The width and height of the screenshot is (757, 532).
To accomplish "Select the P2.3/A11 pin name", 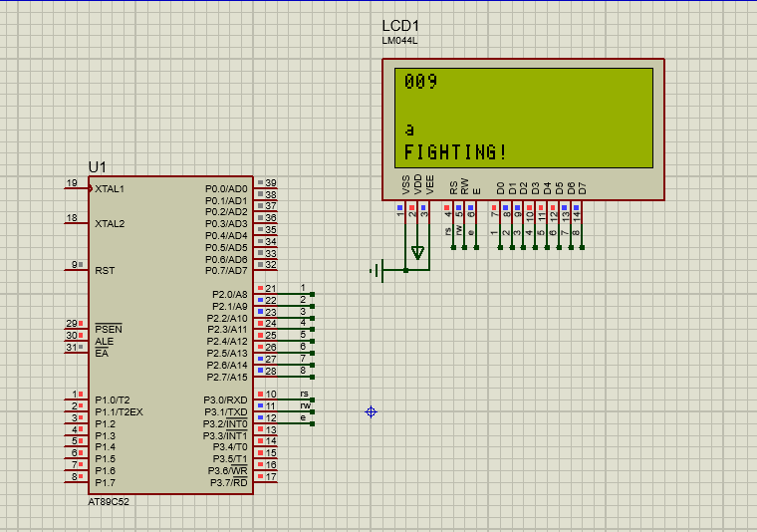I will click(x=227, y=329).
